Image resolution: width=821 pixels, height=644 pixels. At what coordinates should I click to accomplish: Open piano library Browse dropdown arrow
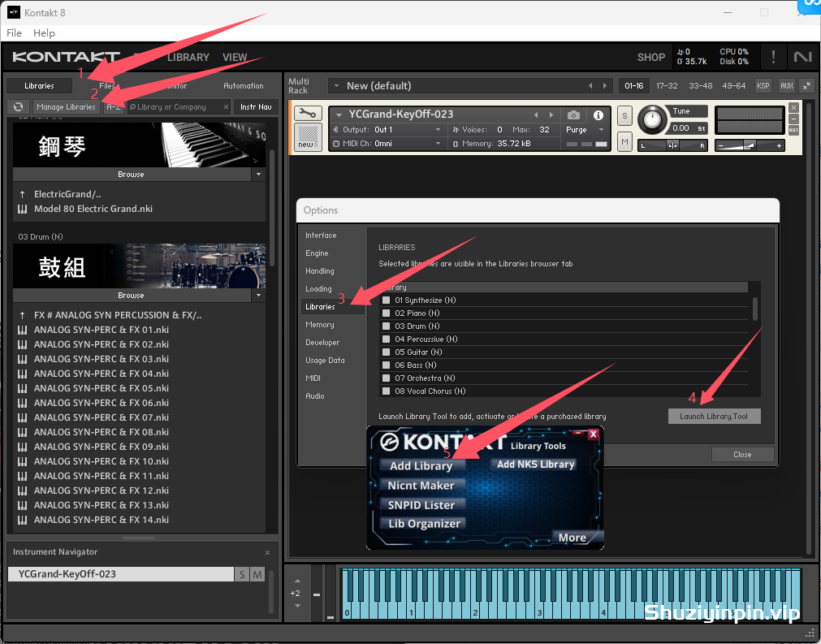point(259,175)
